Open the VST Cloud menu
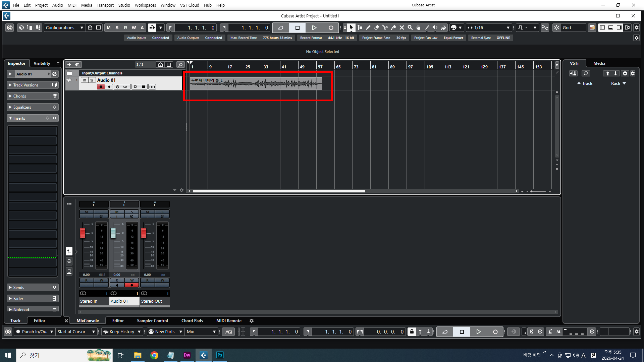The height and width of the screenshot is (362, 644). [190, 5]
